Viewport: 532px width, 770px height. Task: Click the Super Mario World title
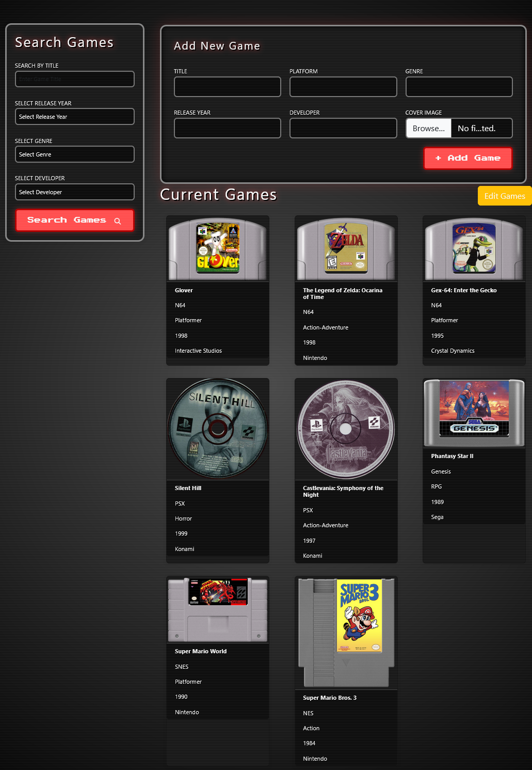coord(201,651)
